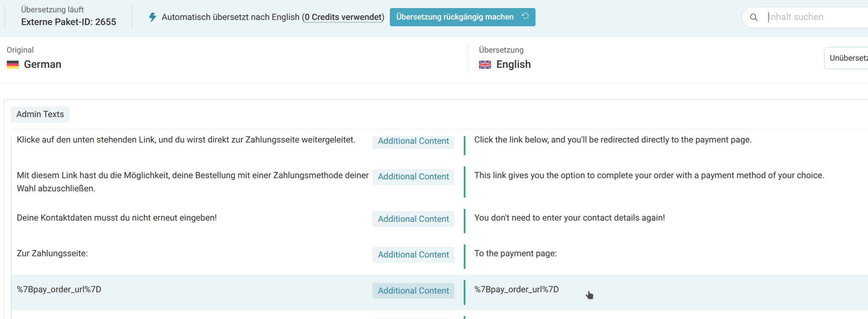Select the German original 'Zur Zahlungsseite:' text
This screenshot has height=319, width=868.
[x=52, y=254]
